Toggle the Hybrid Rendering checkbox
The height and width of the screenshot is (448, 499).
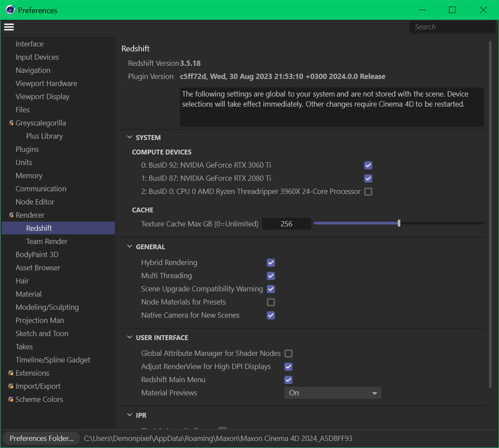(271, 263)
